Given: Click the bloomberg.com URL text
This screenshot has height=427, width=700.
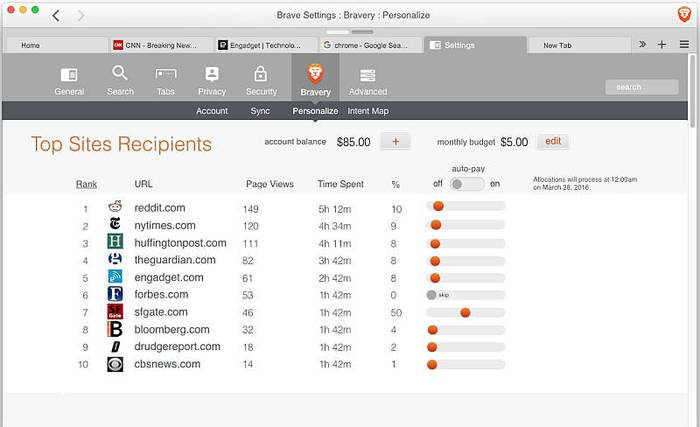Looking at the screenshot, I should click(172, 329).
